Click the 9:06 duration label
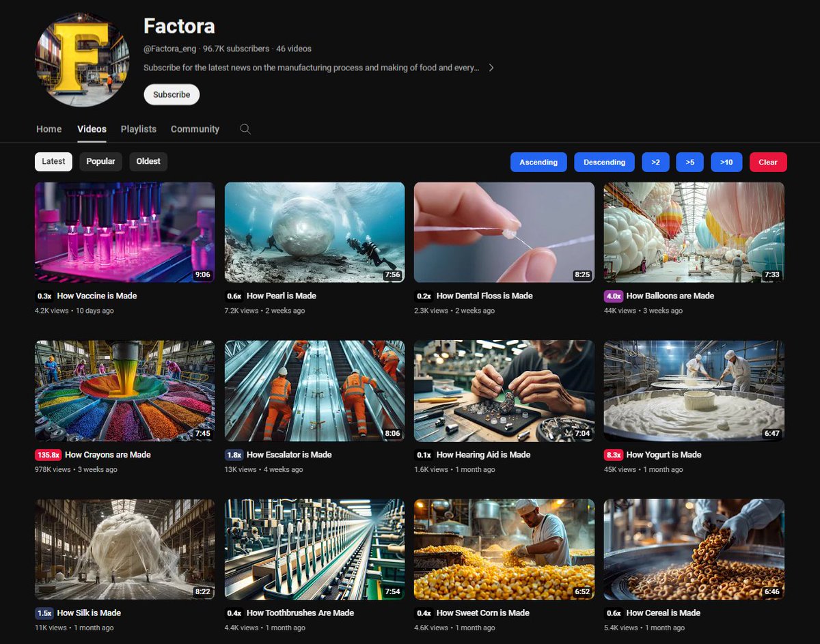Image resolution: width=820 pixels, height=644 pixels. [202, 275]
